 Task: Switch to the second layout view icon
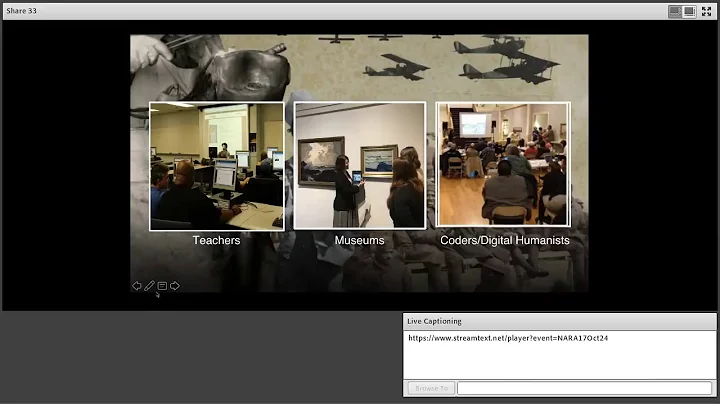[689, 11]
